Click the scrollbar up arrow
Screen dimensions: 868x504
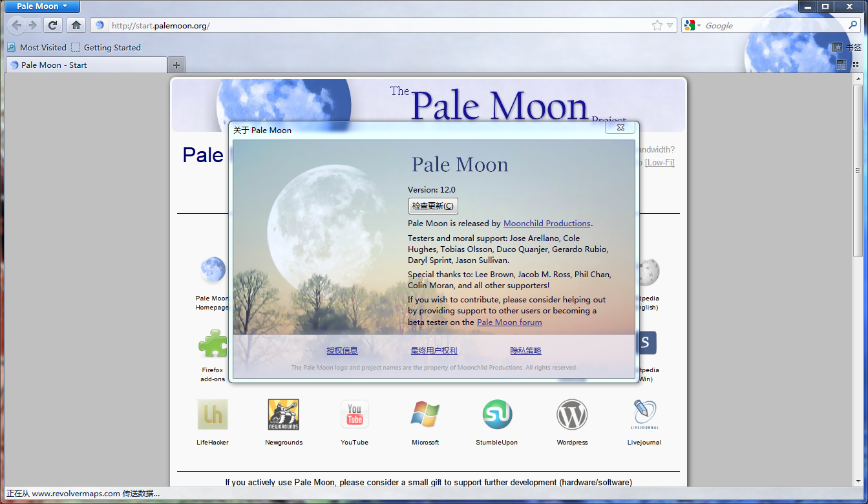pos(858,79)
